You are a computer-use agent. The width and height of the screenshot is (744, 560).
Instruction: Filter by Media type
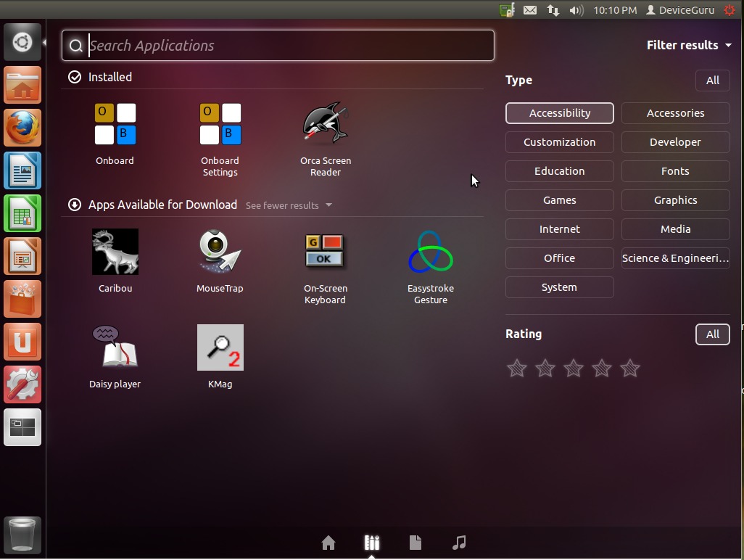point(676,228)
